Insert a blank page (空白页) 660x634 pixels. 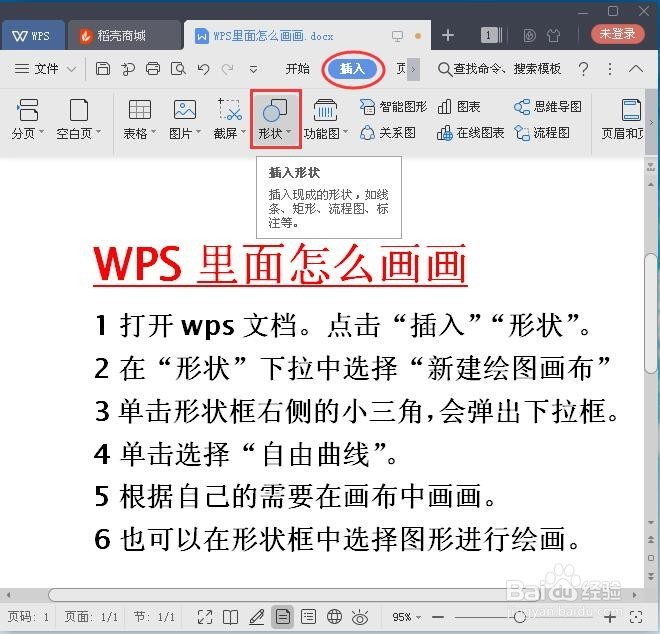pos(79,119)
